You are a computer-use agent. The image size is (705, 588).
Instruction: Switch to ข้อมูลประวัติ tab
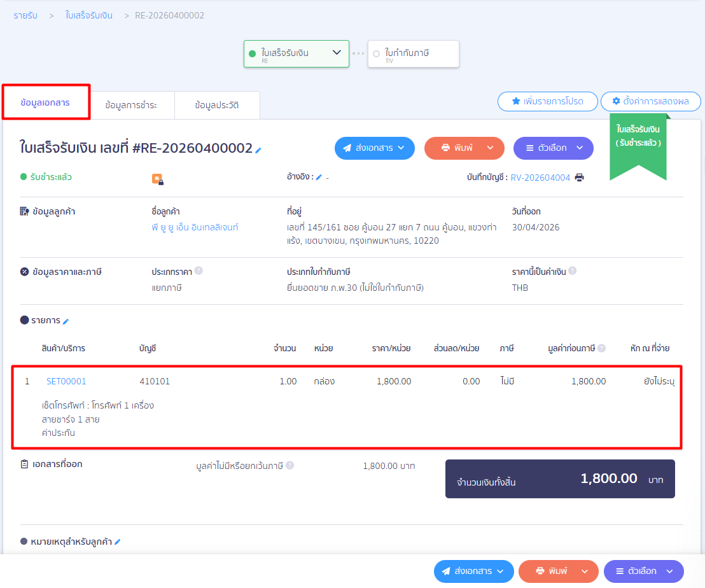(217, 105)
